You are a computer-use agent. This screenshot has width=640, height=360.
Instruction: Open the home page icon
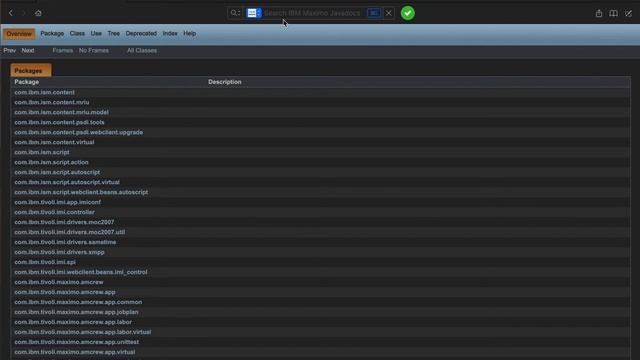tap(38, 13)
